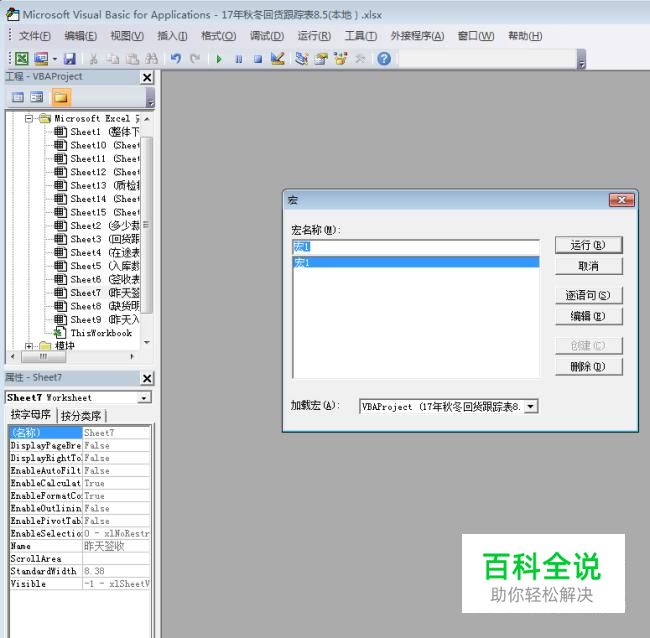This screenshot has width=650, height=638.
Task: Click the 运行(R) button in macro dialog
Action: click(x=588, y=245)
